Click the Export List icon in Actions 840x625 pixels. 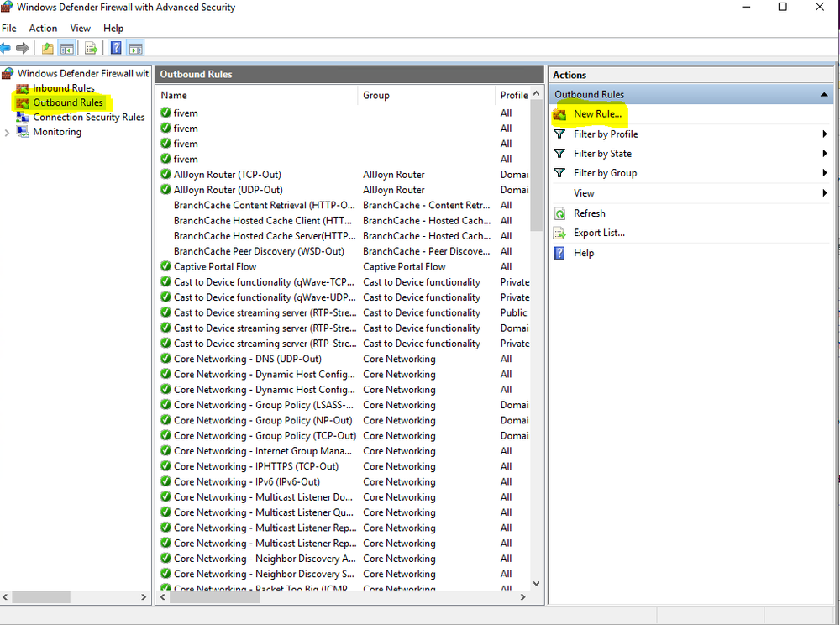(x=559, y=233)
